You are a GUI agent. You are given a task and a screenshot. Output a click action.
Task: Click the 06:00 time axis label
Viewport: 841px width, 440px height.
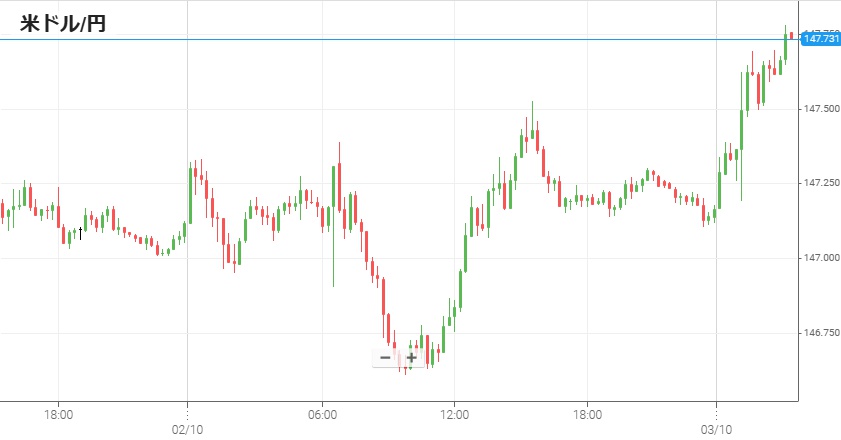click(321, 412)
